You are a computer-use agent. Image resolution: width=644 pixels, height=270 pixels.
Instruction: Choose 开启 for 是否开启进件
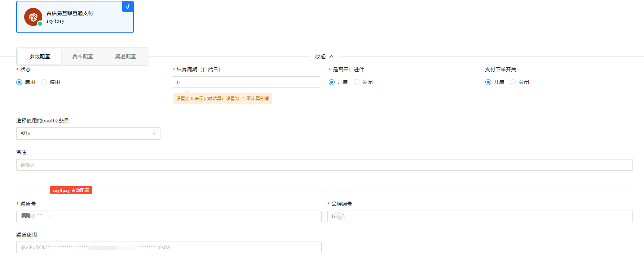[332, 82]
